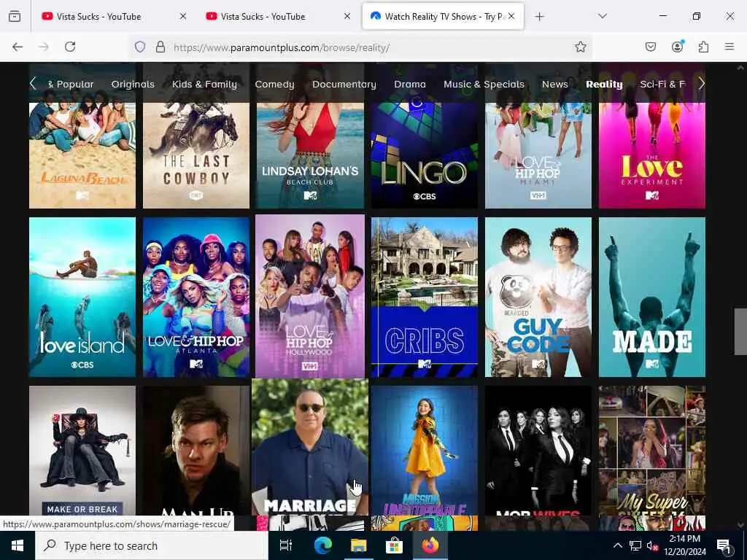Open the Save to Pocket icon
The image size is (747, 560).
(x=651, y=47)
